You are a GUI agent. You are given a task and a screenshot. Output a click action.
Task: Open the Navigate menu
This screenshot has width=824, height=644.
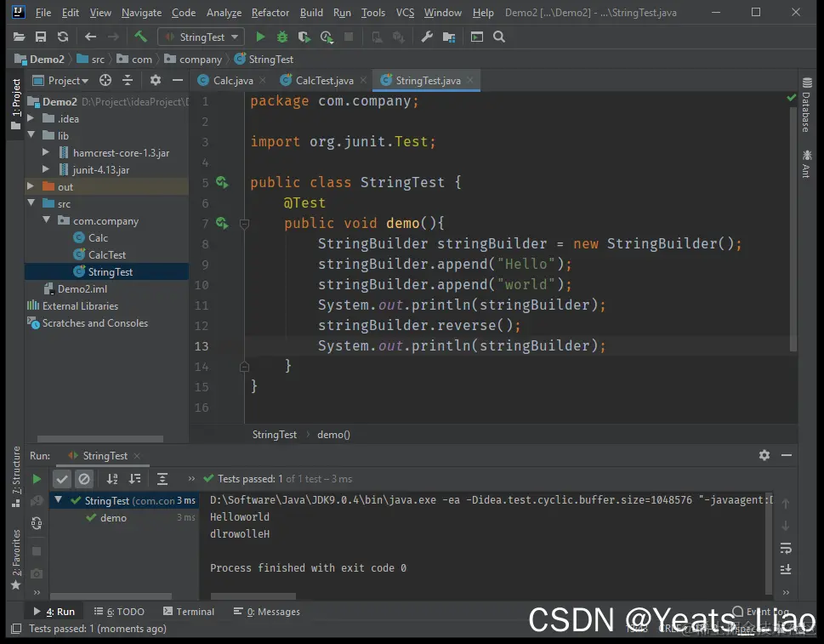coord(141,13)
